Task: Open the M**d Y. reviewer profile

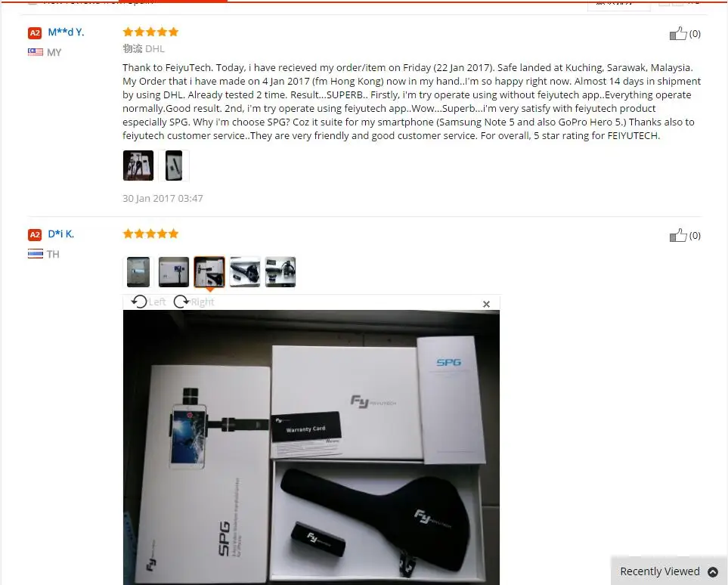Action: coord(66,32)
